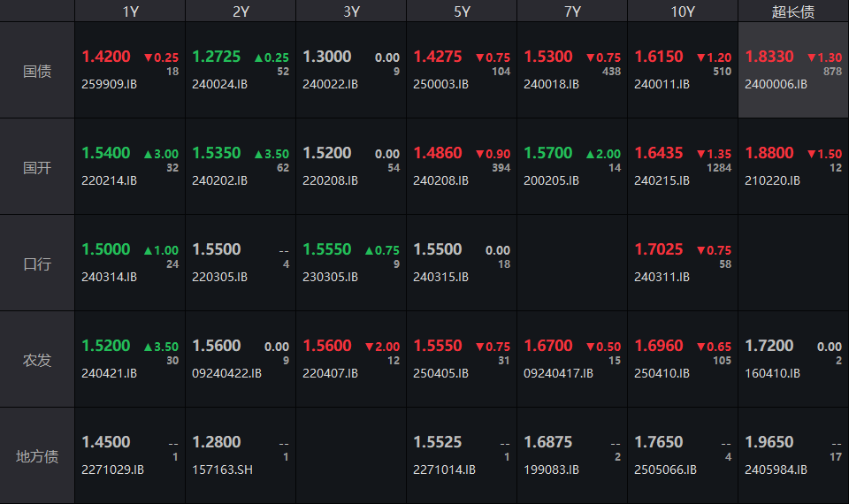
Task: Click the 1.6700 yield in 农发 7Y
Action: (x=547, y=346)
